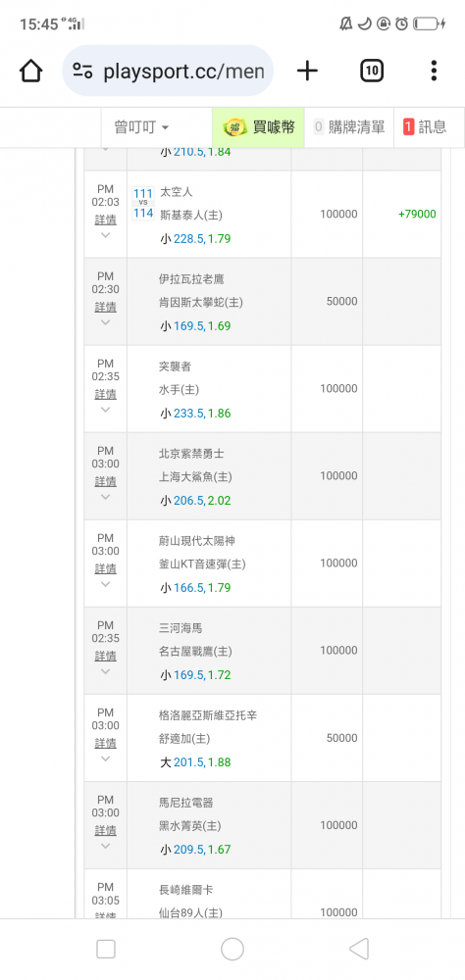
Task: Open the 訊息 messages tab
Action: tap(425, 127)
